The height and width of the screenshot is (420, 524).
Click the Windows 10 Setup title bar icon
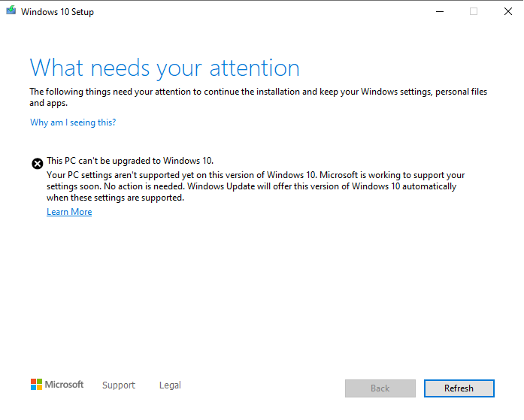tap(11, 11)
